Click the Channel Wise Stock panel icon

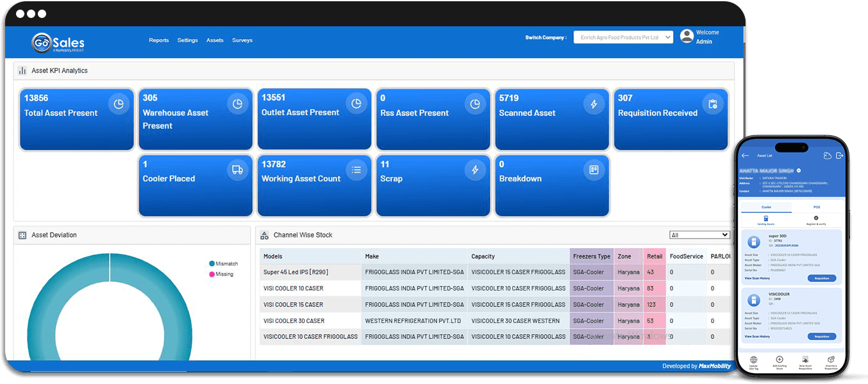pyautogui.click(x=264, y=235)
